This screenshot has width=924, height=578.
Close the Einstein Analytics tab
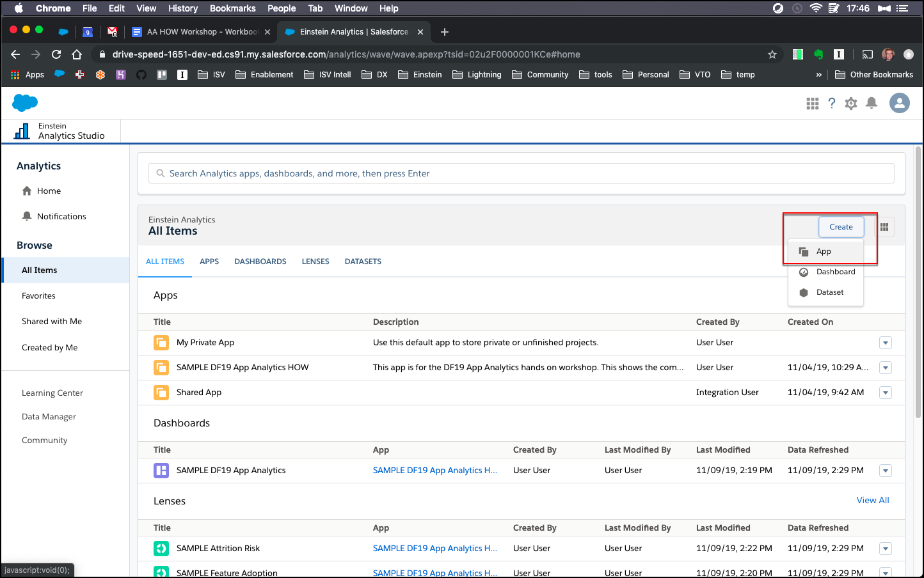coord(420,32)
